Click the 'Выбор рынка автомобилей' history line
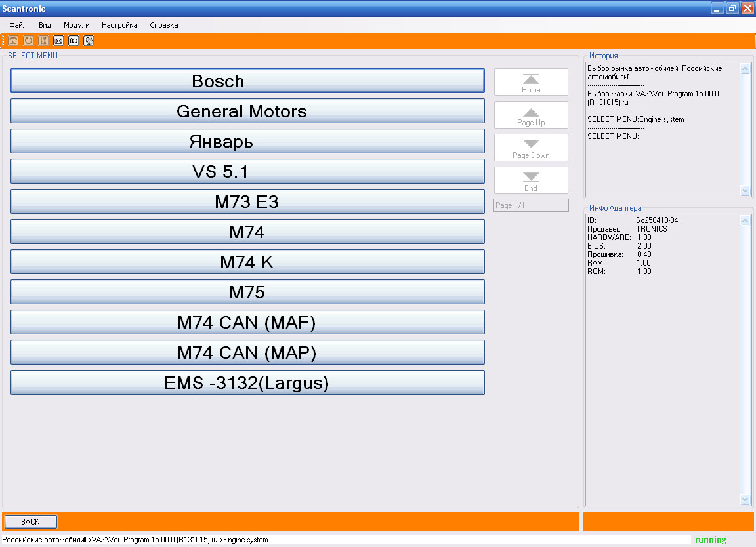The image size is (756, 547). [x=654, y=72]
